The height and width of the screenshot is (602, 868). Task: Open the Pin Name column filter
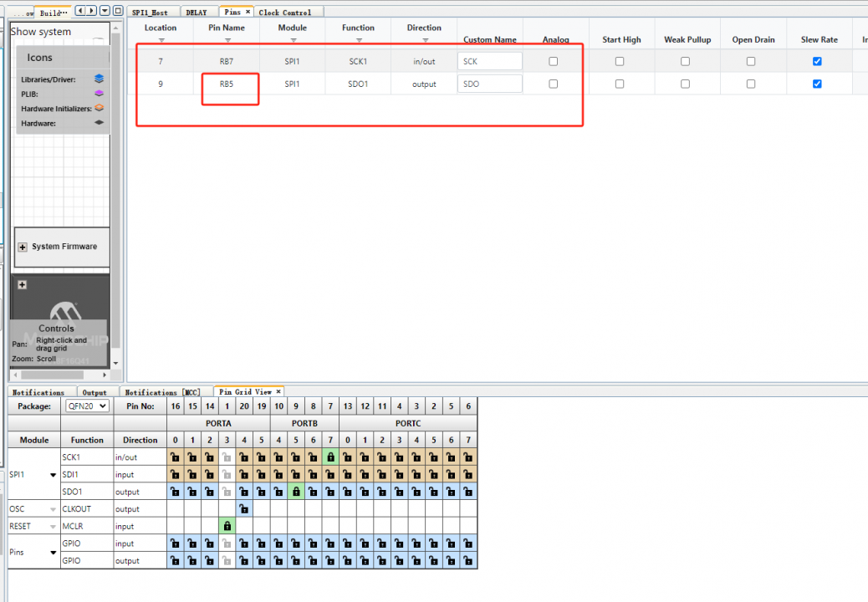[x=226, y=38]
